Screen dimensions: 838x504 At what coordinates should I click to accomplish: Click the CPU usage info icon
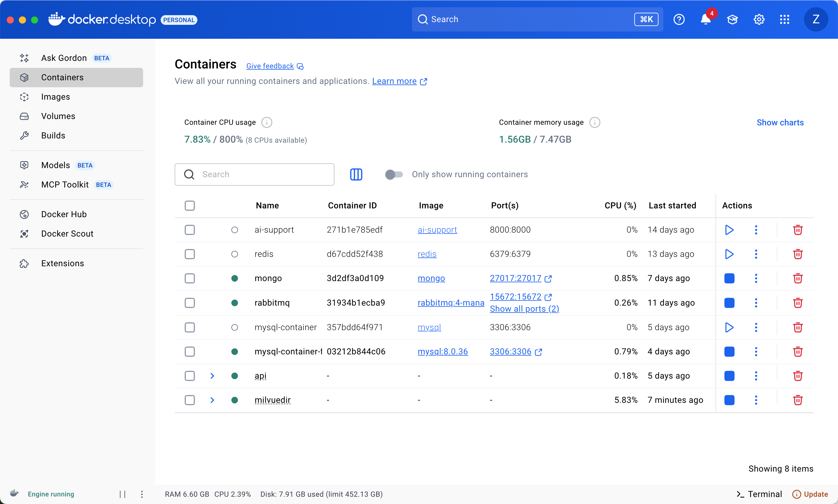click(x=266, y=122)
